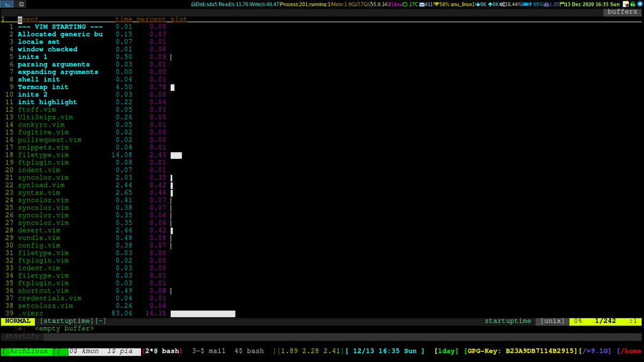Click the 'event' column header
Image resolution: width=644 pixels, height=362 pixels.
(x=28, y=19)
